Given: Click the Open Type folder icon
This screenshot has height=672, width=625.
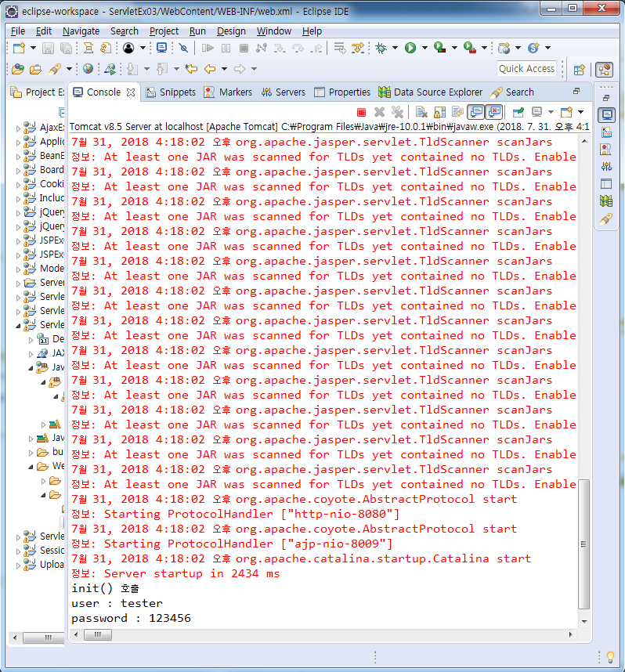Looking at the screenshot, I should pyautogui.click(x=18, y=69).
